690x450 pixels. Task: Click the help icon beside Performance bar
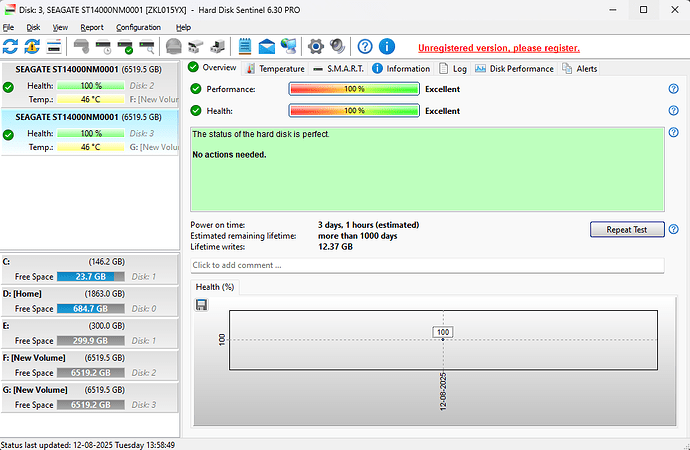(x=673, y=89)
